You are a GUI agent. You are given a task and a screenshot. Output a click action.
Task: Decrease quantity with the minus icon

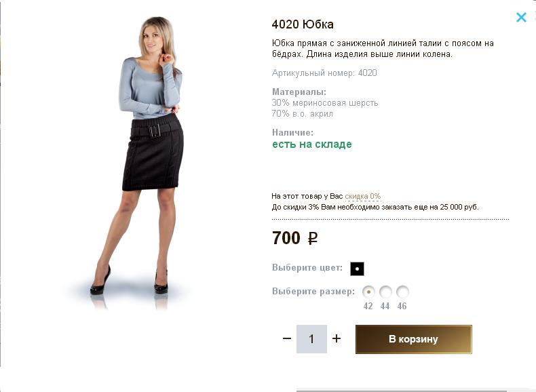(287, 338)
